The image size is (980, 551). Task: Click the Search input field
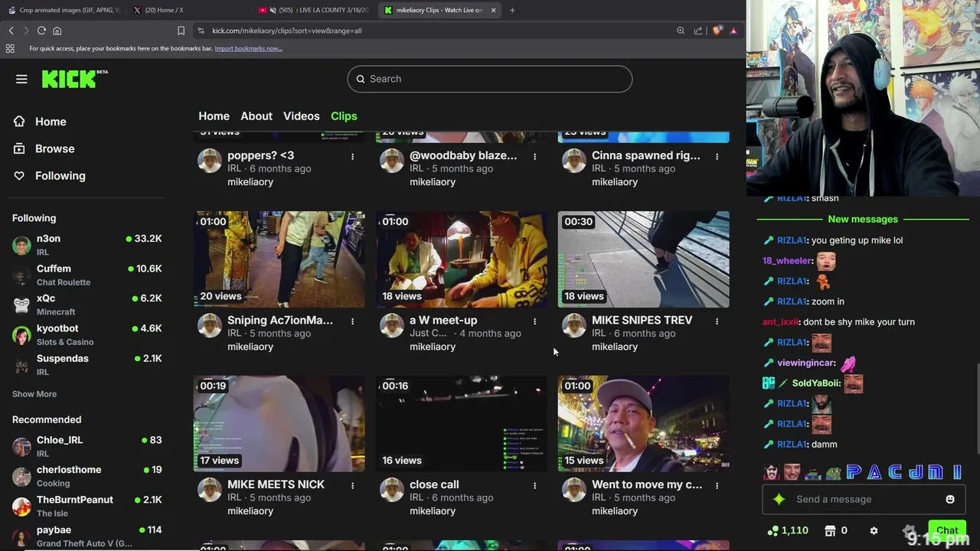490,79
